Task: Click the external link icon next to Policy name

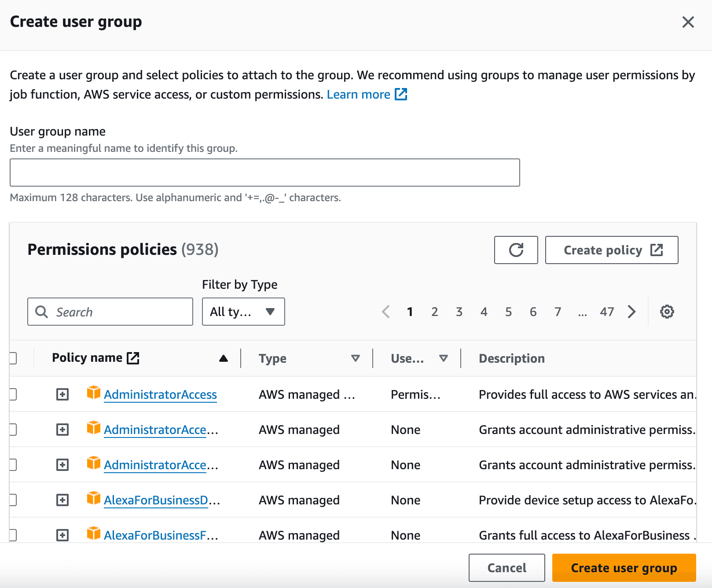Action: click(133, 357)
